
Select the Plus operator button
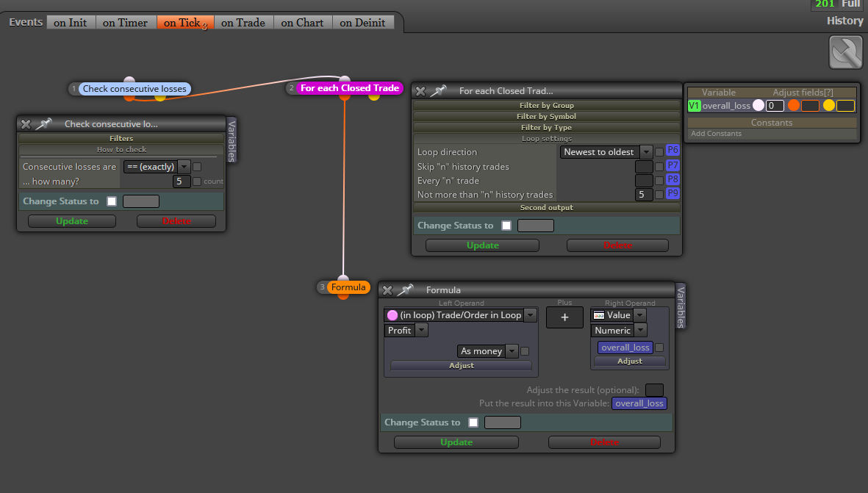coord(564,317)
